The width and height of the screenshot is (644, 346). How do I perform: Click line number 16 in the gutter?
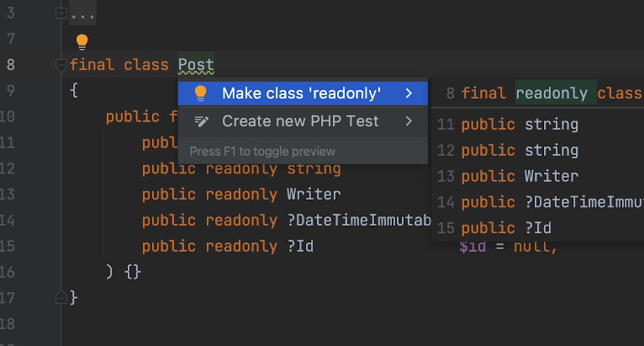(8, 273)
